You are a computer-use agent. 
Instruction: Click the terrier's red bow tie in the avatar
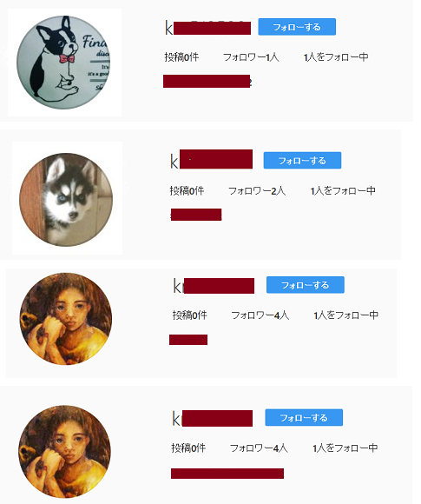(x=67, y=59)
